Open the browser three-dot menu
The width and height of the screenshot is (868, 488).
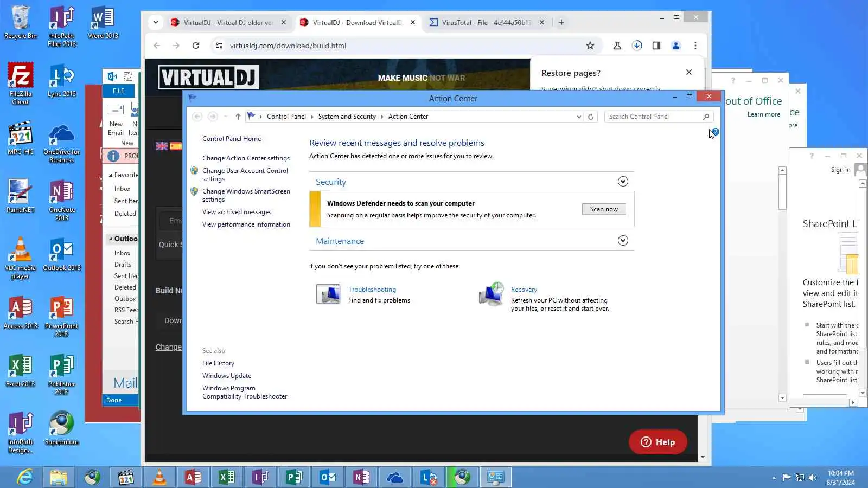695,46
